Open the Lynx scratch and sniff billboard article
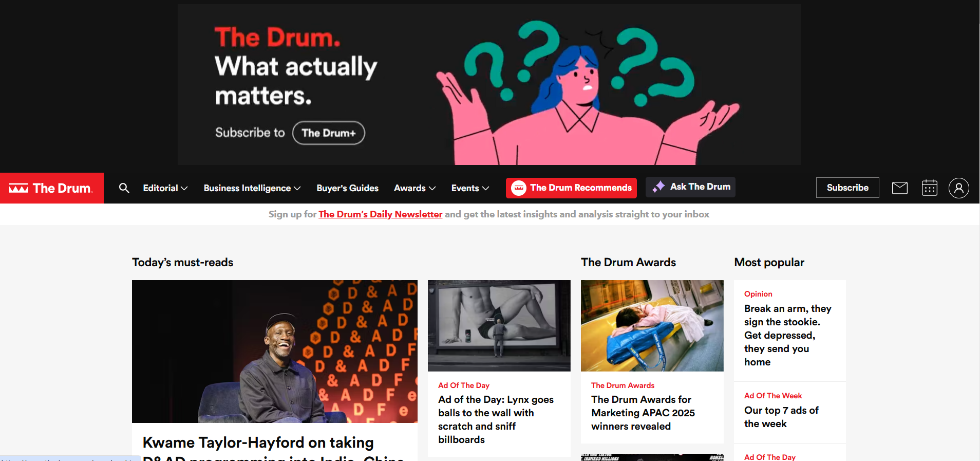 point(496,419)
